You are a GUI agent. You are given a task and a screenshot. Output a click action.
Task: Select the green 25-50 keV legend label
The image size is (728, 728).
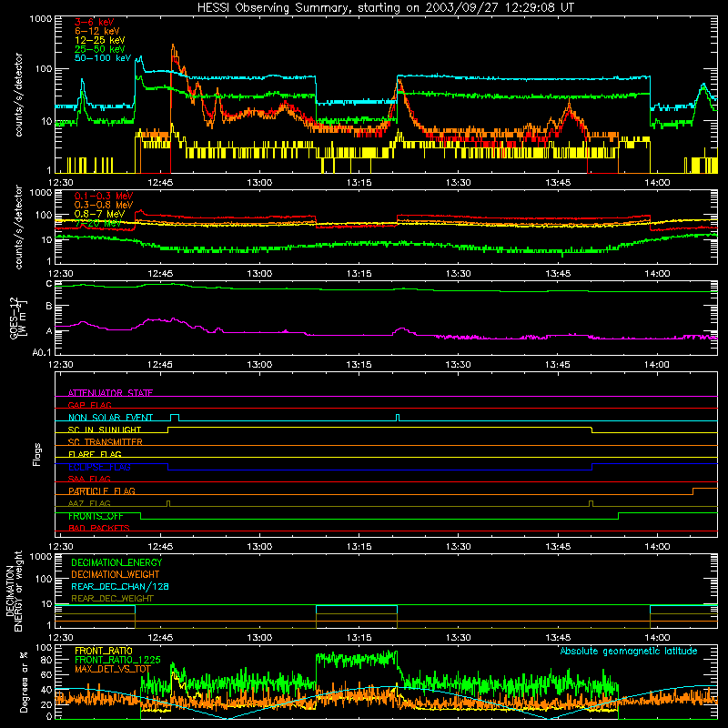coord(100,49)
